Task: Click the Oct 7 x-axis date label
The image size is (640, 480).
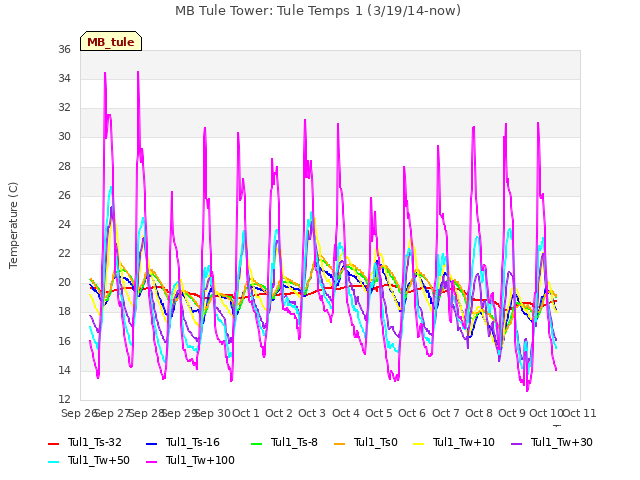Action: click(446, 413)
